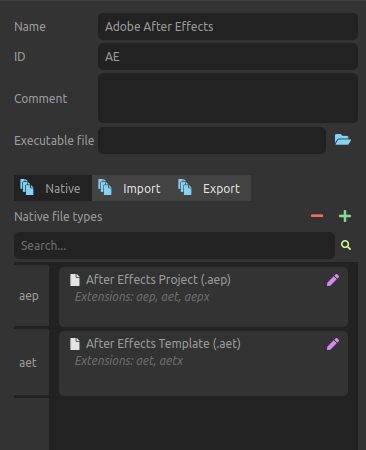Switch to the Import tab

131,188
